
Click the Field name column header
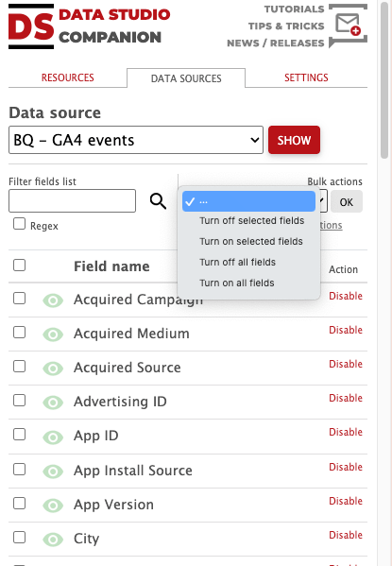coord(111,266)
